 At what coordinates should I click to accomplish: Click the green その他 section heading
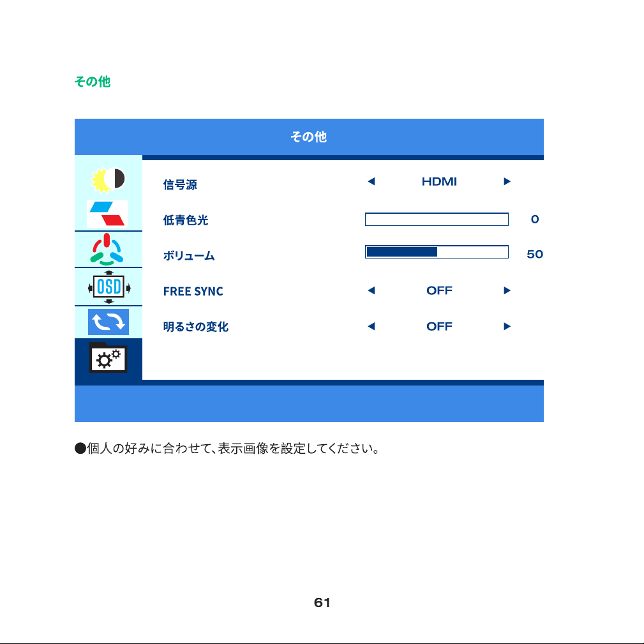tap(93, 81)
